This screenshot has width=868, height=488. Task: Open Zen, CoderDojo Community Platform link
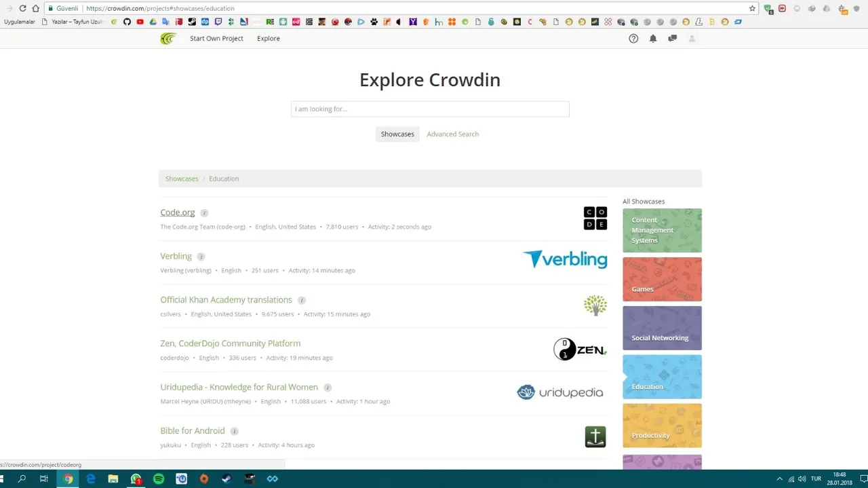click(231, 343)
